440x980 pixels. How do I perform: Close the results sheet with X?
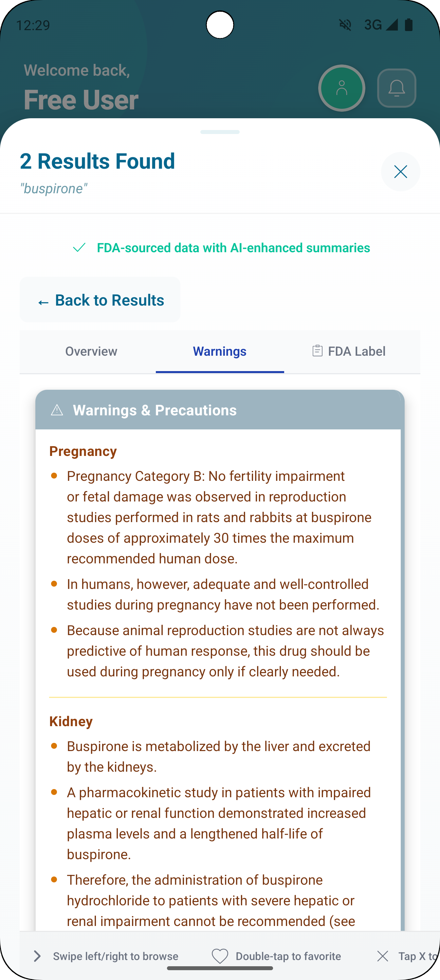(x=400, y=172)
